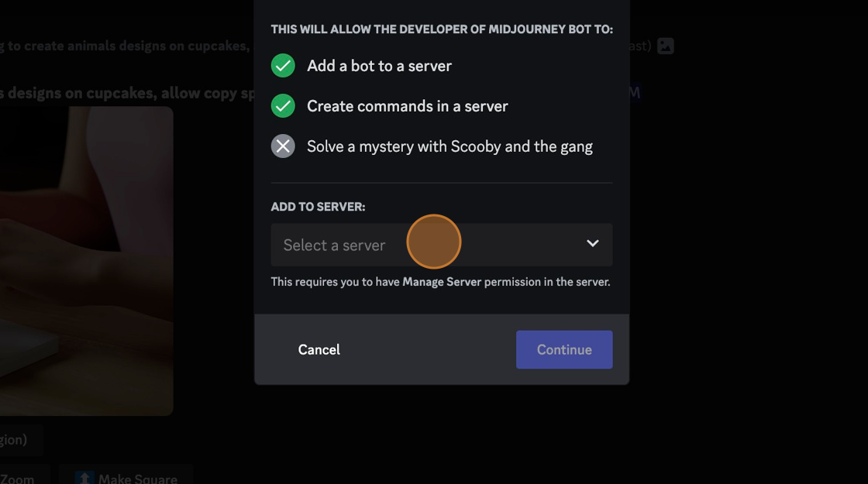The height and width of the screenshot is (484, 868).
Task: Click the dimmed image icon behind dialog
Action: pyautogui.click(x=666, y=46)
